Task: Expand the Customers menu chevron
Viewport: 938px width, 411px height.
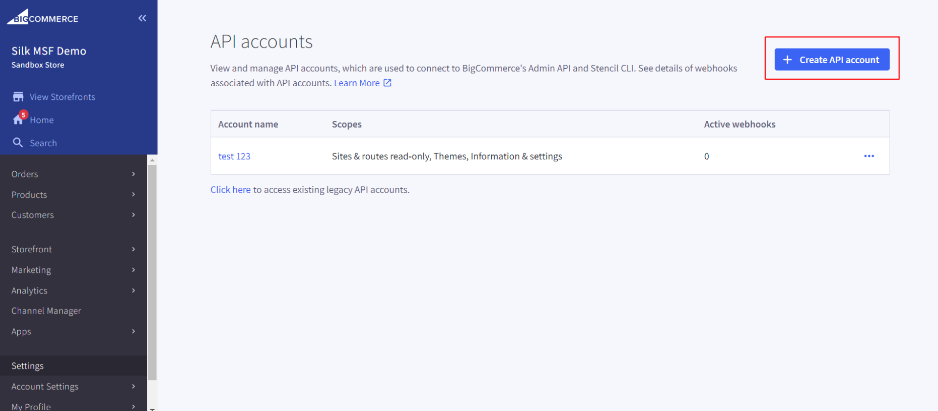Action: click(133, 215)
